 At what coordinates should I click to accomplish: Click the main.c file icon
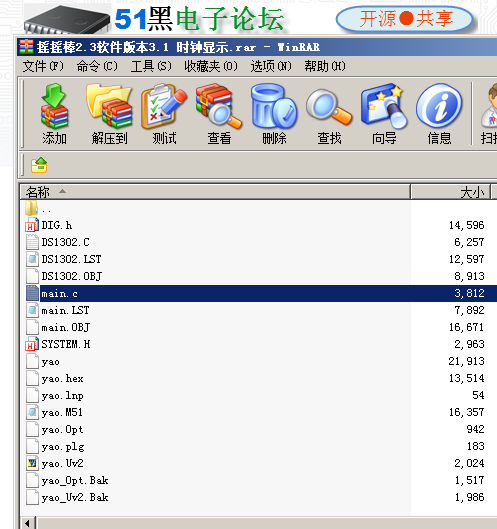pyautogui.click(x=32, y=293)
